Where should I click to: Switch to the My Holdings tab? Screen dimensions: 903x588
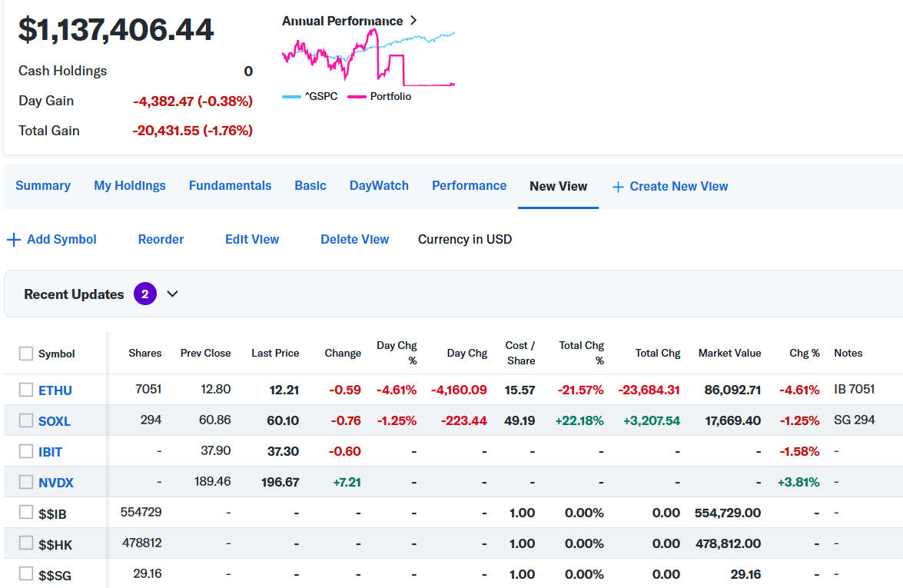[130, 186]
